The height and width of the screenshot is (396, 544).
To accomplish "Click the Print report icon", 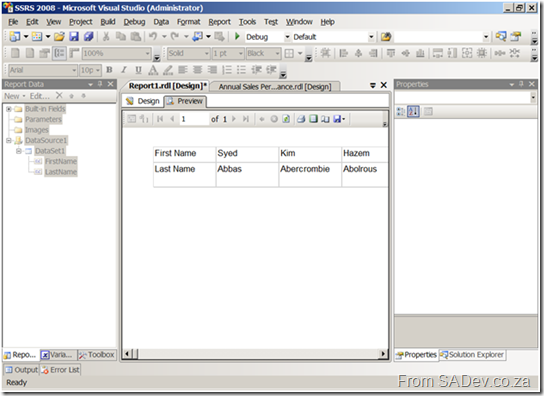I will (x=301, y=119).
